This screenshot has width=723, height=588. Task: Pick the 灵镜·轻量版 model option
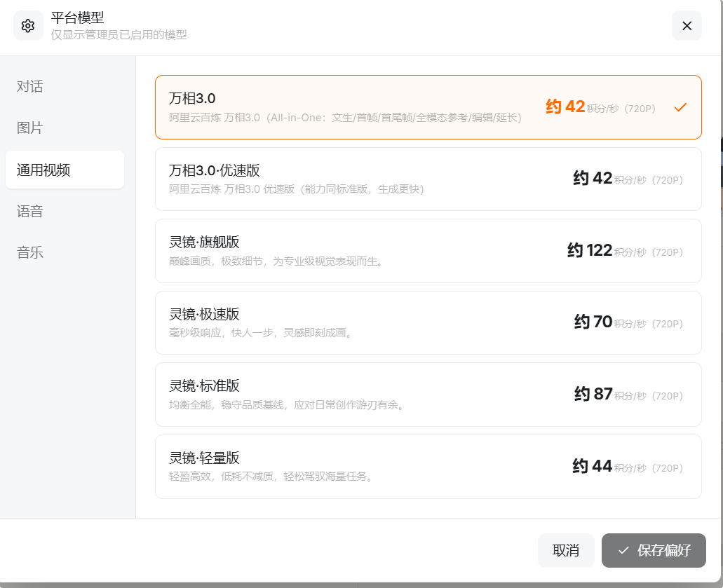(428, 467)
